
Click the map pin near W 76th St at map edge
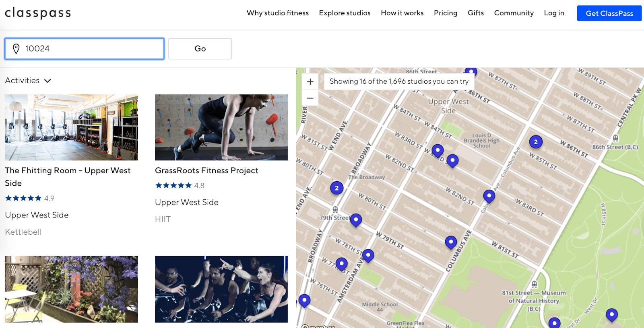(304, 300)
